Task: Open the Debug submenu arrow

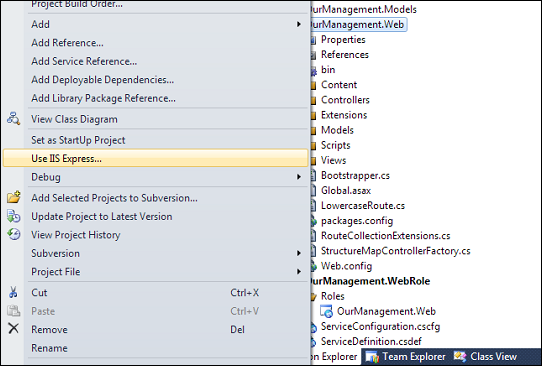Action: click(299, 177)
